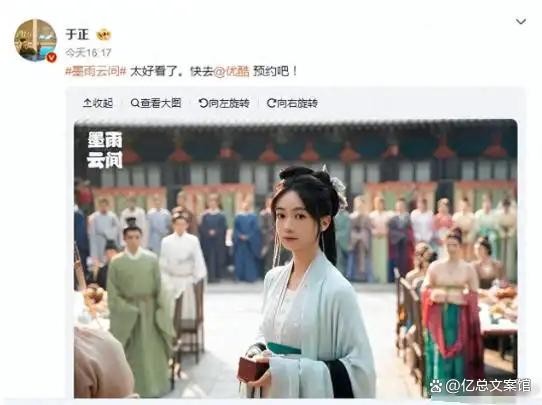Open the #墨雨云间# hashtag topic

point(96,72)
